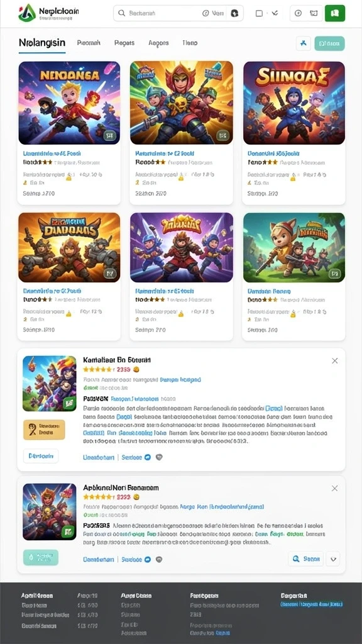The width and height of the screenshot is (362, 644).
Task: Open the NEIIOOANGA game thumbnail
Action: [x=69, y=103]
